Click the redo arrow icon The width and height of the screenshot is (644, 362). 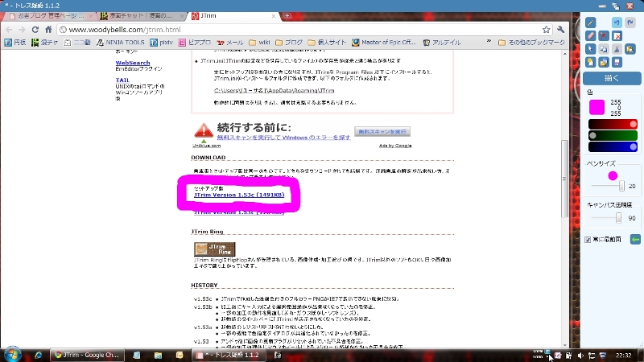pos(630,23)
